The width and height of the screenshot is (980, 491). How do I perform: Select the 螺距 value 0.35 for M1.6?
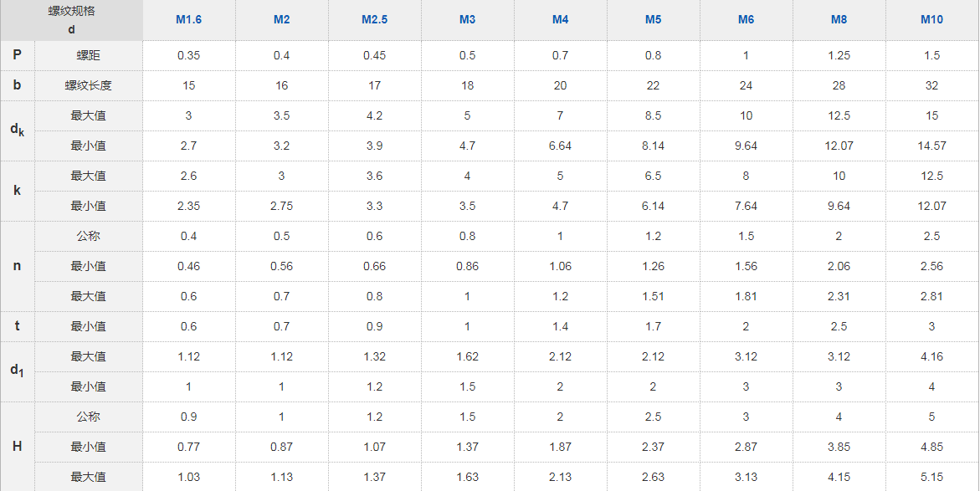188,55
